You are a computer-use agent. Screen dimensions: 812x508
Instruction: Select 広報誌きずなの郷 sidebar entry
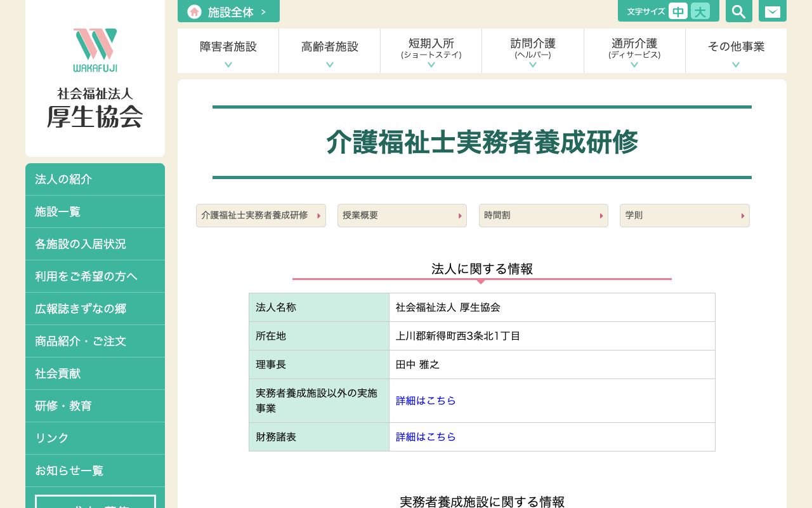pyautogui.click(x=81, y=309)
